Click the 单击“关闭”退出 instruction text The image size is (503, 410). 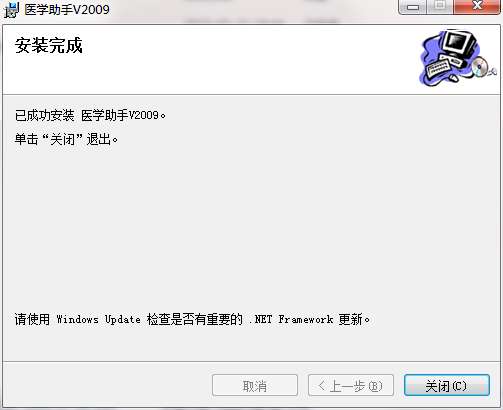[66, 139]
